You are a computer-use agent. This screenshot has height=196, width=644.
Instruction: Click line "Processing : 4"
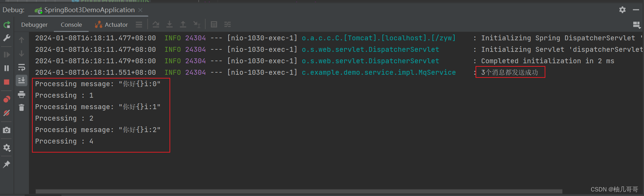click(x=64, y=141)
